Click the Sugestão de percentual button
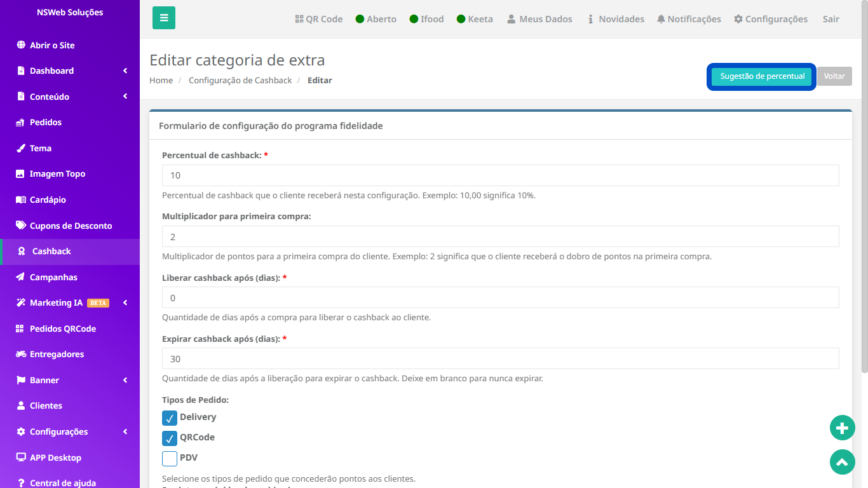This screenshot has height=488, width=868. 761,76
